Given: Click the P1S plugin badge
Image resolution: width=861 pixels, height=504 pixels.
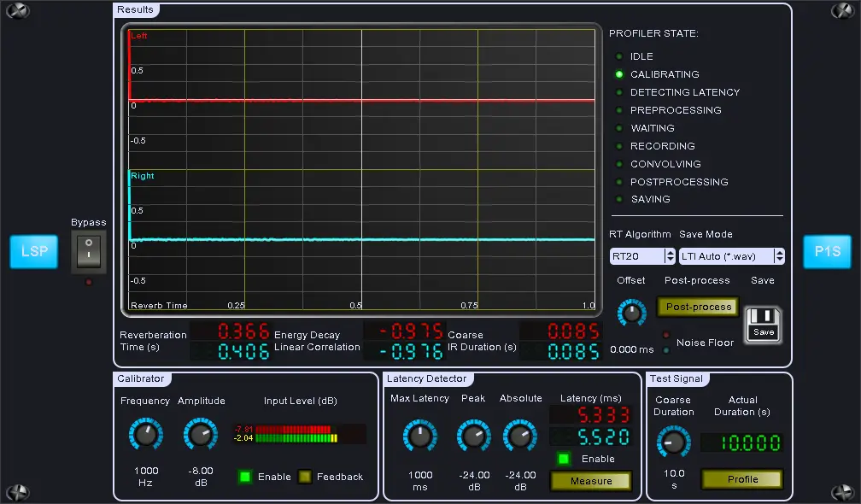Looking at the screenshot, I should (827, 252).
